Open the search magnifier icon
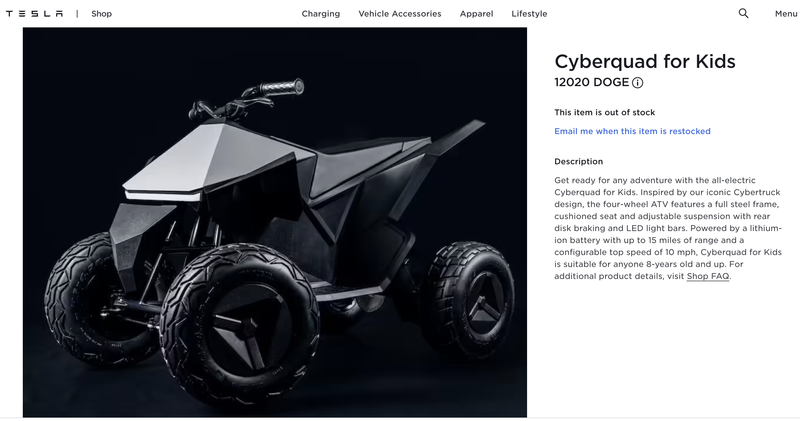This screenshot has width=800, height=421. pos(743,13)
